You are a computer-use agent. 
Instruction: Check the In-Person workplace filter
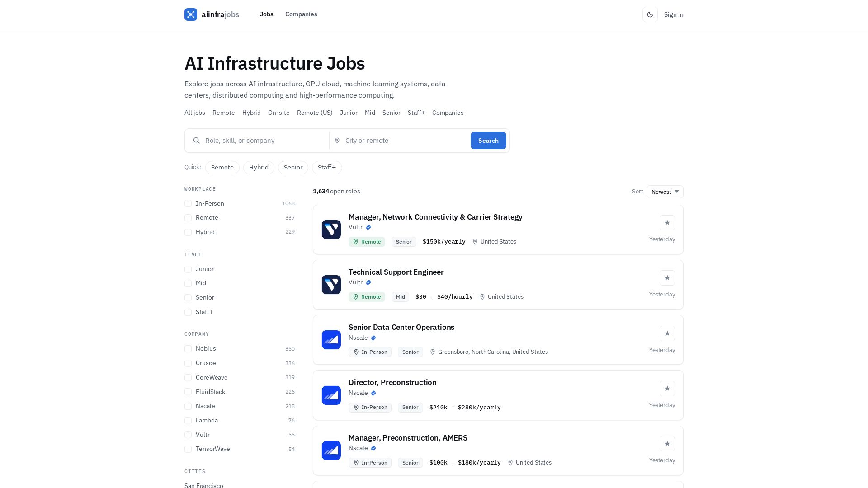188,203
